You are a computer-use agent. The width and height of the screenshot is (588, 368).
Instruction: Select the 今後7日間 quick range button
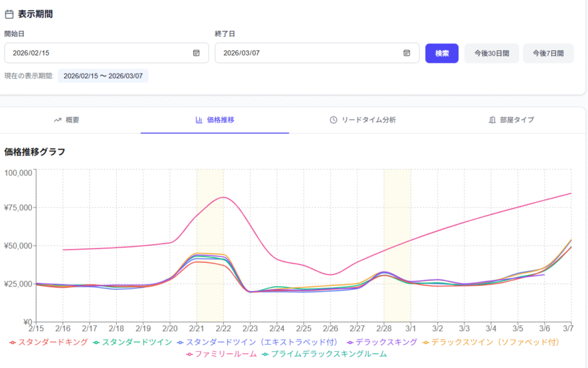coord(548,53)
